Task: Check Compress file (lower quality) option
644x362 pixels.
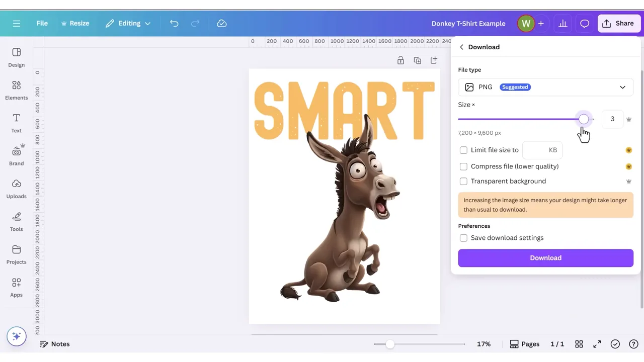Action: [463, 166]
